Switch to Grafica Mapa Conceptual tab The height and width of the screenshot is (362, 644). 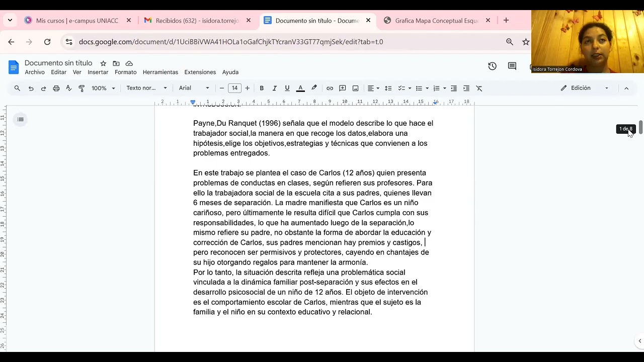(x=437, y=21)
